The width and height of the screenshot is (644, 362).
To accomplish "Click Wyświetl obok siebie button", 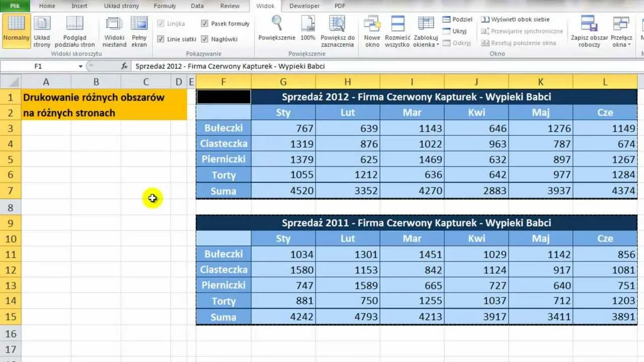I will 515,19.
